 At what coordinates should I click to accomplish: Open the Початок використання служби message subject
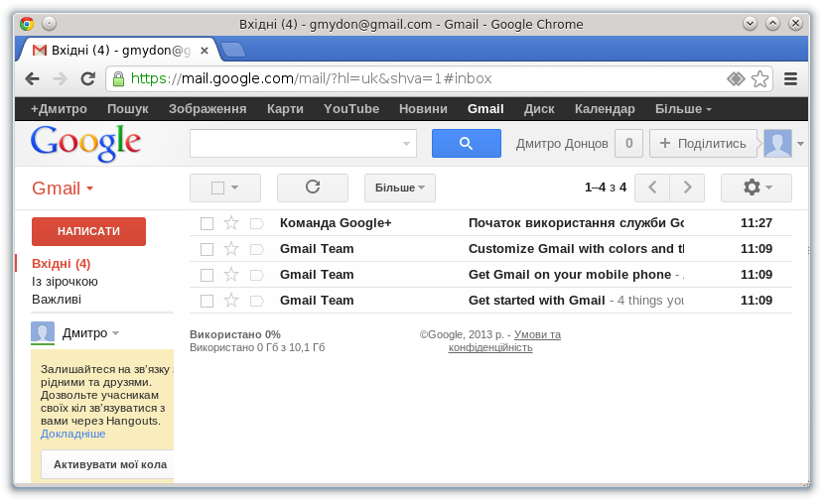point(576,223)
